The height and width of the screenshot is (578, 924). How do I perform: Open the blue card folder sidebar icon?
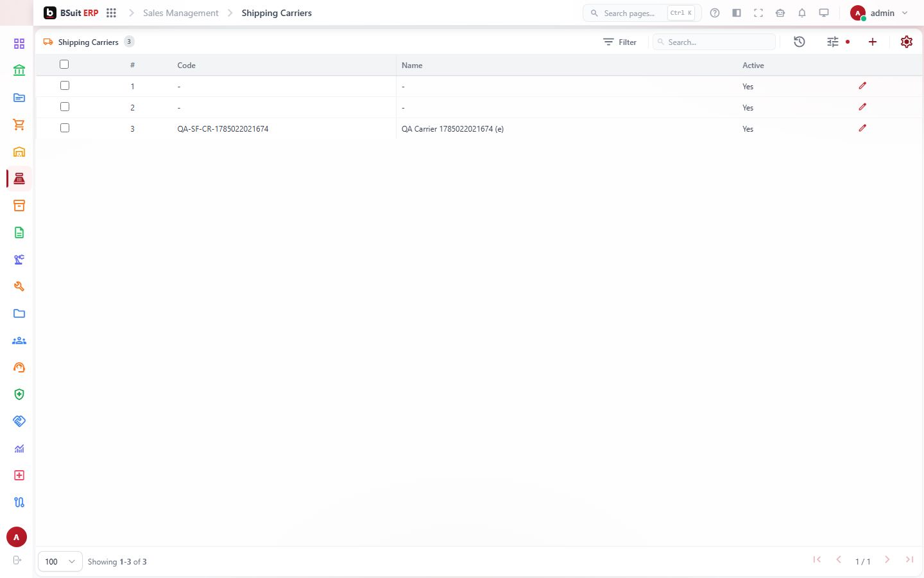[19, 98]
